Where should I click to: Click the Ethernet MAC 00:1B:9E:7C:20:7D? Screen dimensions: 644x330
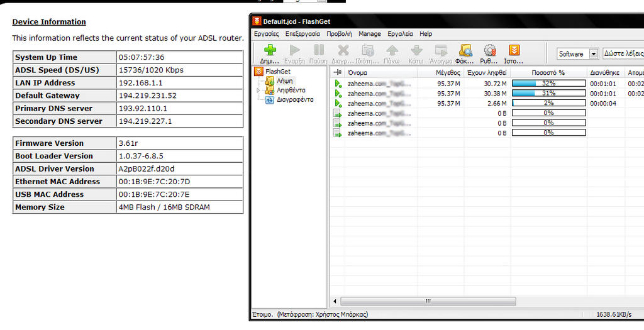point(154,182)
